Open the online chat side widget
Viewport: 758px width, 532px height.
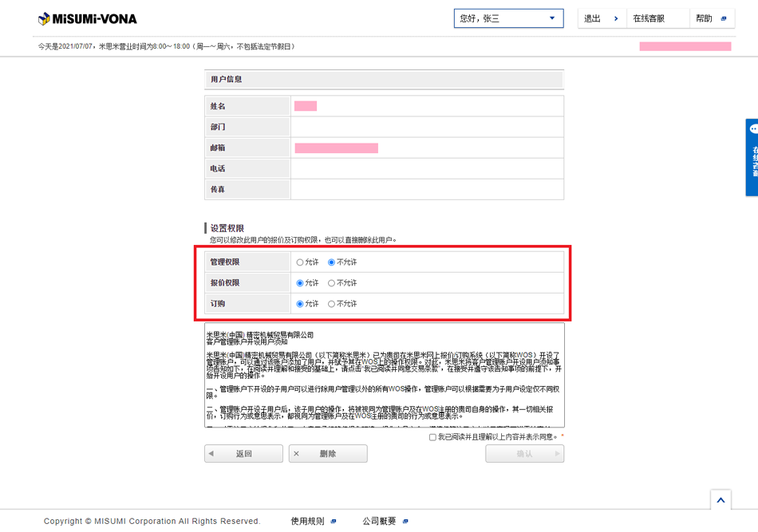[752, 157]
